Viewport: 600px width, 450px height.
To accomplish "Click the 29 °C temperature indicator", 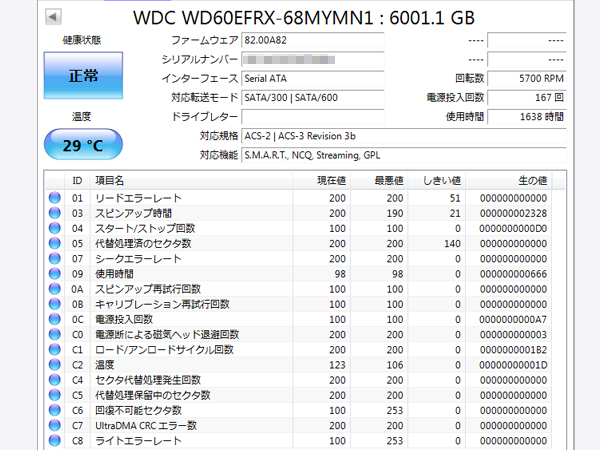I will [83, 145].
